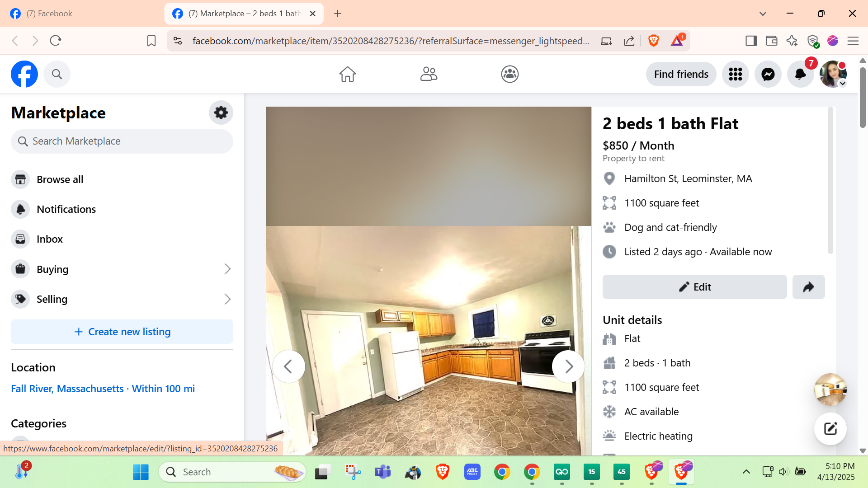Share listing with arrow button
Viewport: 868px width, 488px height.
pos(808,287)
